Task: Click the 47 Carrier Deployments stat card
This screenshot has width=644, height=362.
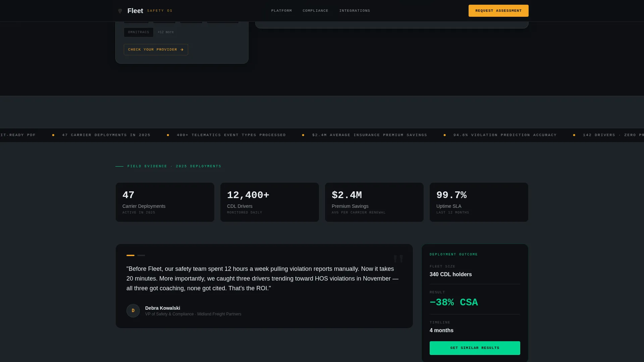Action: [165, 202]
